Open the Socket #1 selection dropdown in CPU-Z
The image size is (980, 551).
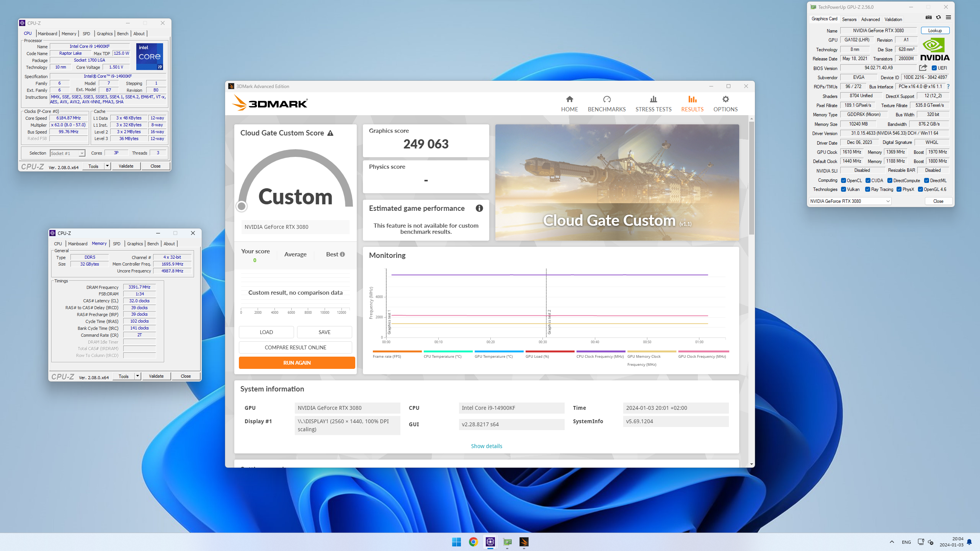[67, 153]
